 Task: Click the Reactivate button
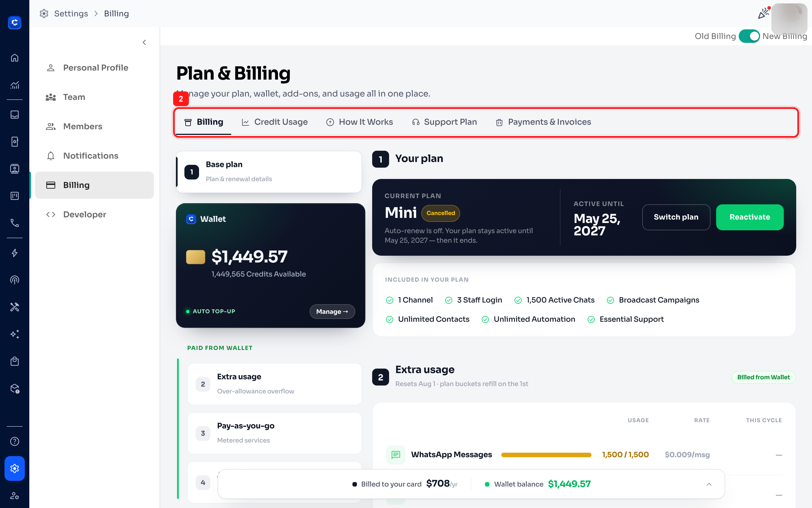point(750,217)
